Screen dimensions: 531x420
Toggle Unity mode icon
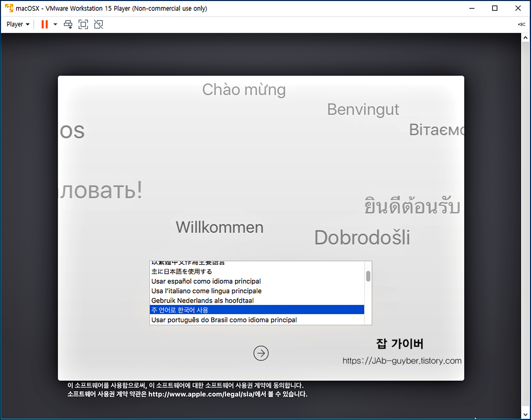(x=99, y=24)
